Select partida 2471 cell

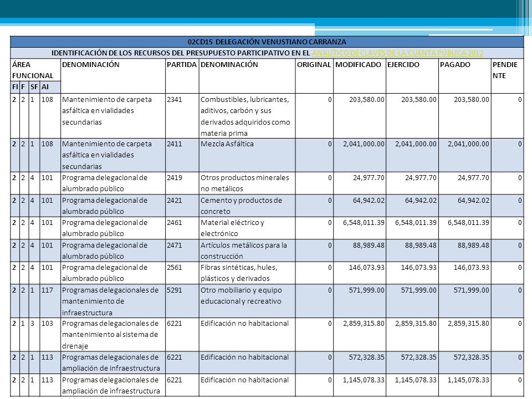[x=182, y=250]
